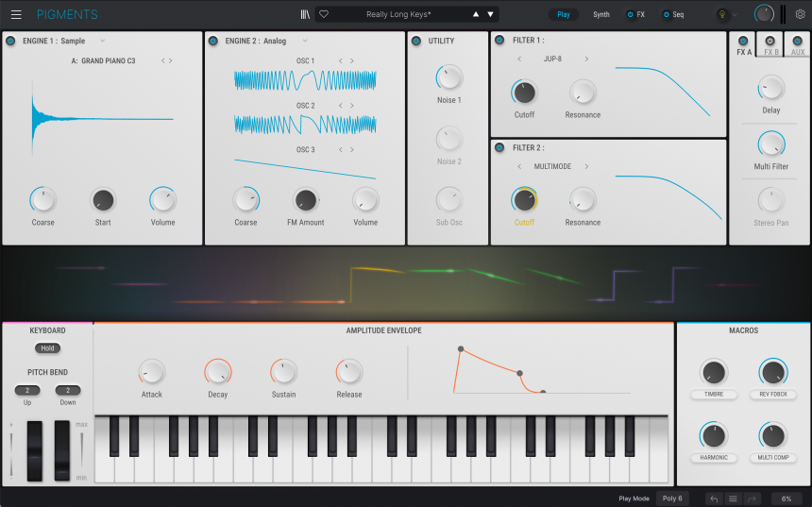Click the Delay knob in FX A
The height and width of the screenshot is (507, 812).
(x=771, y=88)
